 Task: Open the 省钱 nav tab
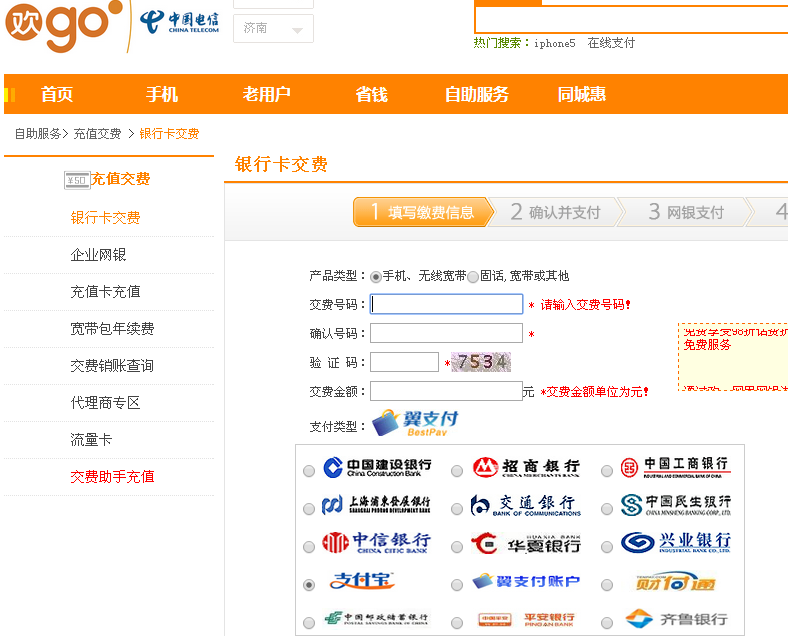(x=371, y=94)
